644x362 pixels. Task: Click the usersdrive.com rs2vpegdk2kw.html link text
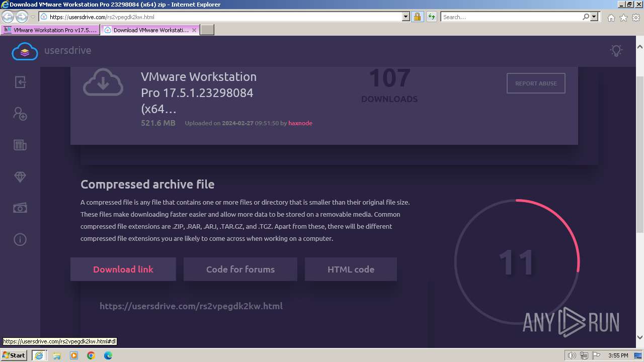[x=191, y=306]
